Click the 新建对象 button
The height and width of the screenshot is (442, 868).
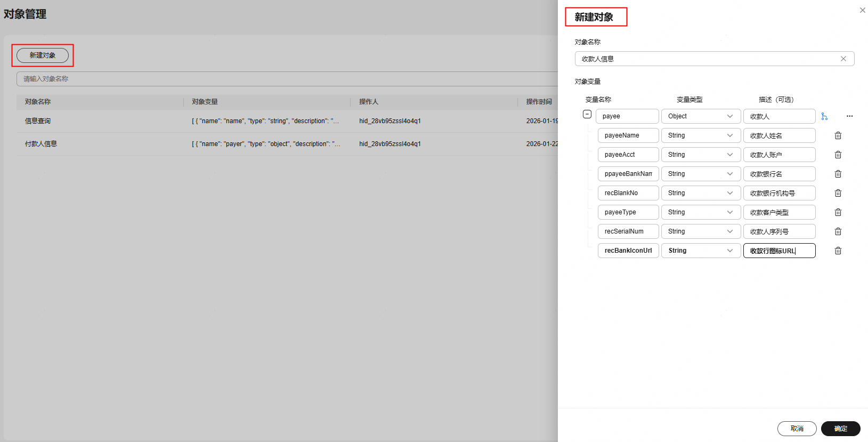tap(43, 55)
